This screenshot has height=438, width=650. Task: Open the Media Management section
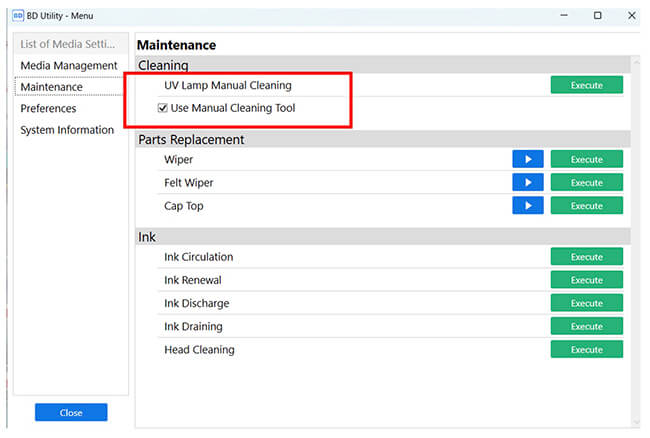pos(69,65)
